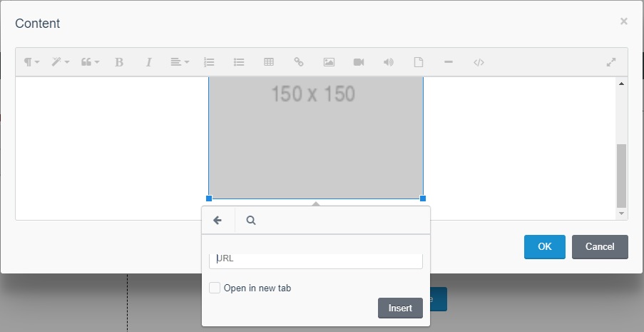Click the editor scrollbar down arrow

[x=621, y=213]
